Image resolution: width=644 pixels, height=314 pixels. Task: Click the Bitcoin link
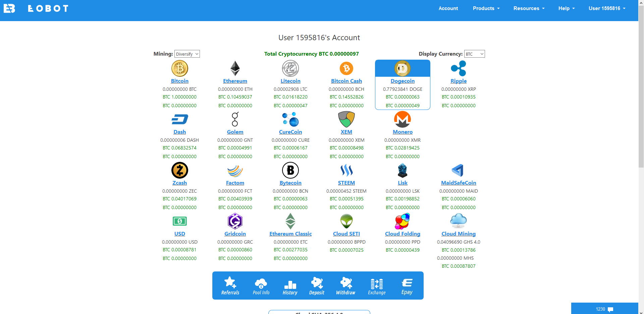tap(180, 81)
